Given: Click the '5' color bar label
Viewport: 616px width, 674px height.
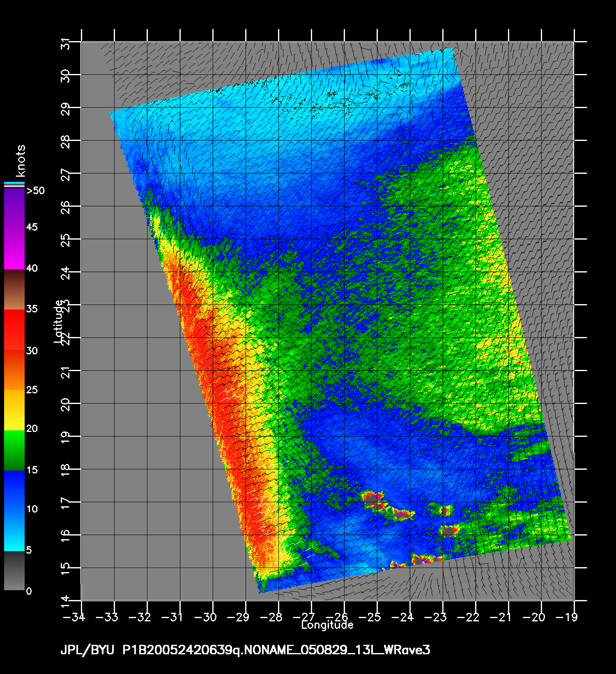Looking at the screenshot, I should click(29, 550).
